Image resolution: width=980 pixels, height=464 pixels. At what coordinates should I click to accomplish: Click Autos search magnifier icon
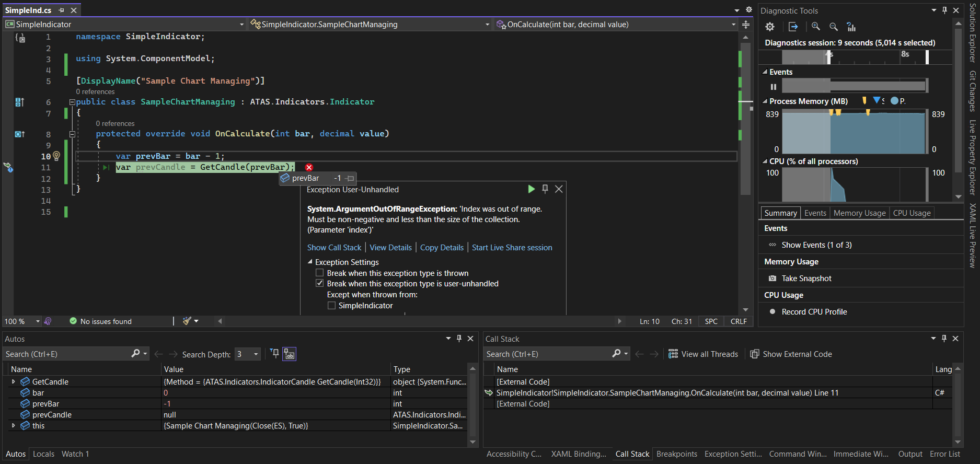pyautogui.click(x=135, y=354)
